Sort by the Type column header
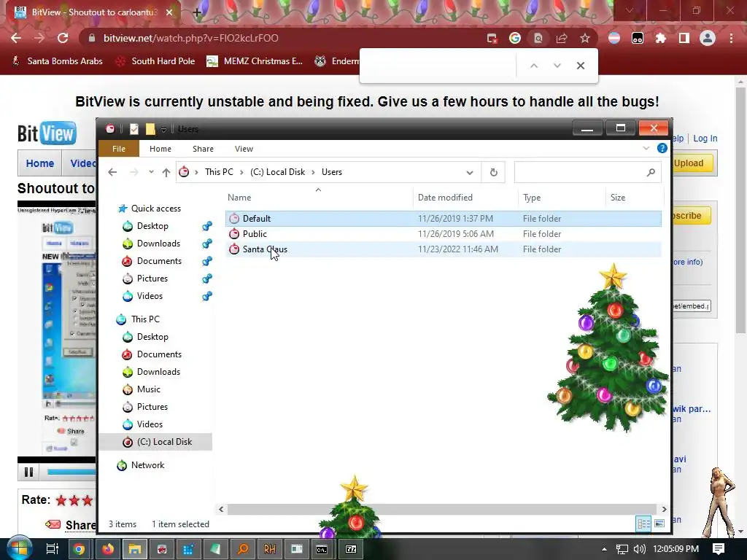The height and width of the screenshot is (560, 747). [x=532, y=197]
